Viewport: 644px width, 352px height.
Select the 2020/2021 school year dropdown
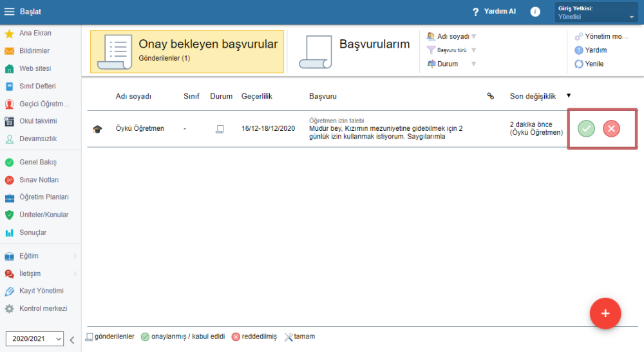coord(35,339)
